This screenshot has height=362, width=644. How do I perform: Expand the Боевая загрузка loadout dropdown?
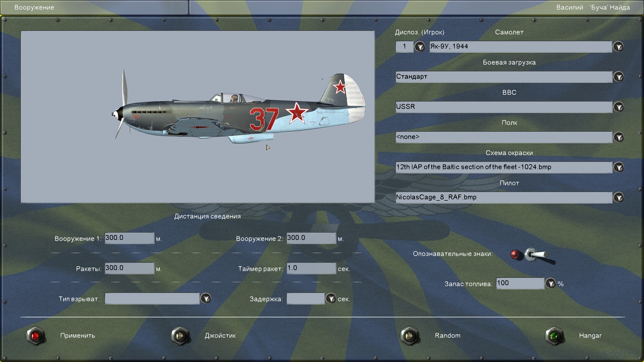coord(618,77)
